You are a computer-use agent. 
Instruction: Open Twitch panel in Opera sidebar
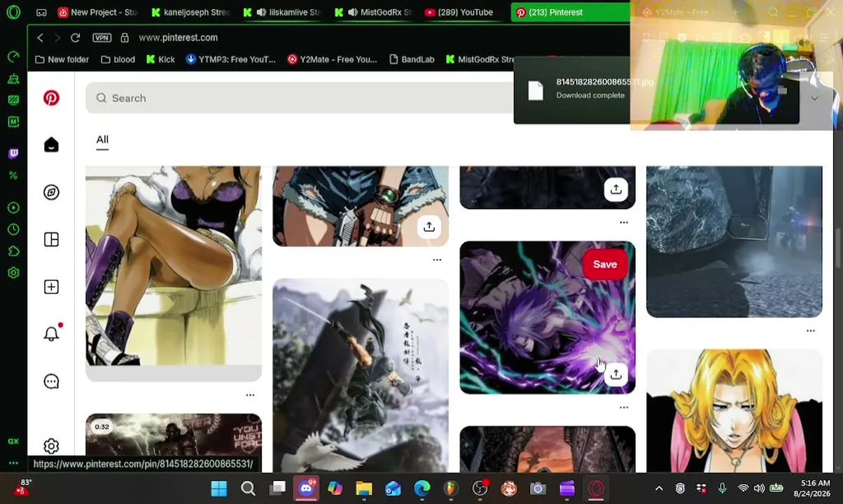[x=13, y=153]
